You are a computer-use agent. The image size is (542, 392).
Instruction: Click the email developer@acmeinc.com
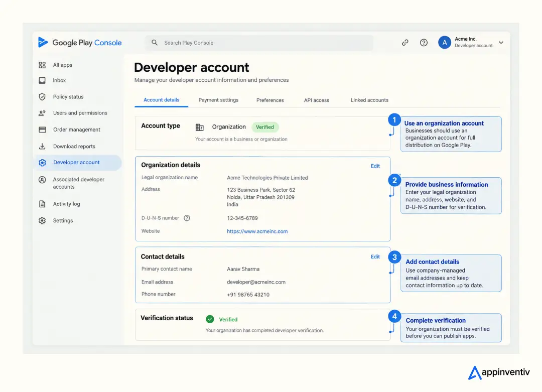tap(256, 282)
